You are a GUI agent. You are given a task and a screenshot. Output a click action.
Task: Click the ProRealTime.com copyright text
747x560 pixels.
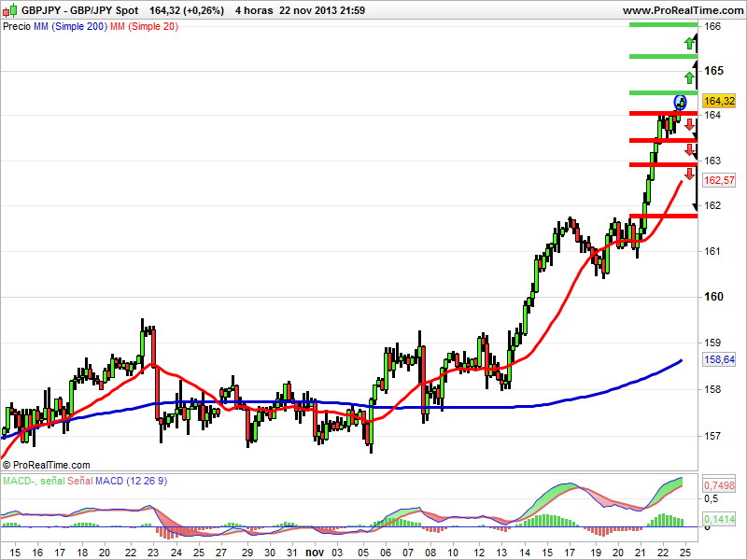point(46,465)
